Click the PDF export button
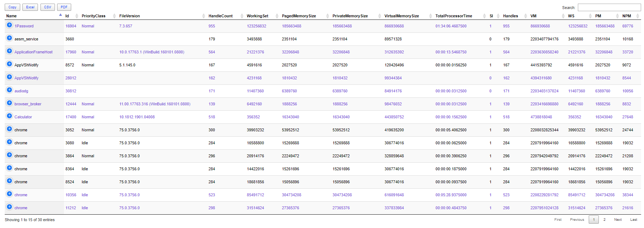644x228 pixels. [64, 7]
